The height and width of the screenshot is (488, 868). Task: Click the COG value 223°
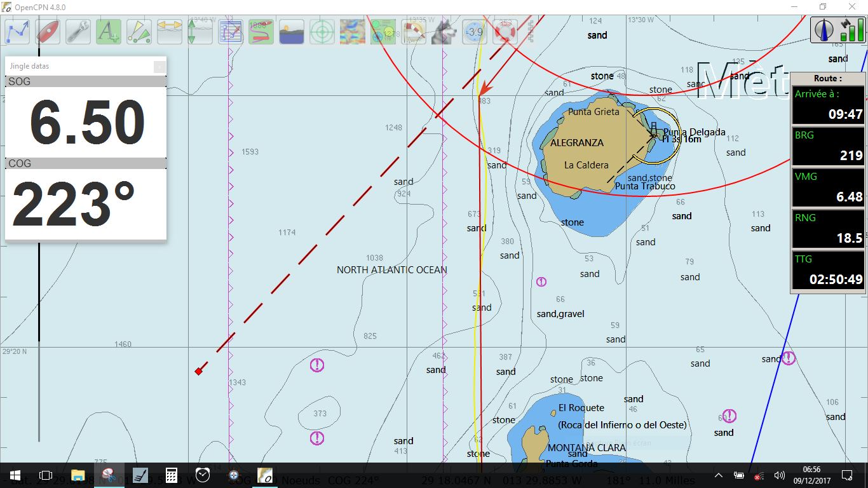(74, 204)
